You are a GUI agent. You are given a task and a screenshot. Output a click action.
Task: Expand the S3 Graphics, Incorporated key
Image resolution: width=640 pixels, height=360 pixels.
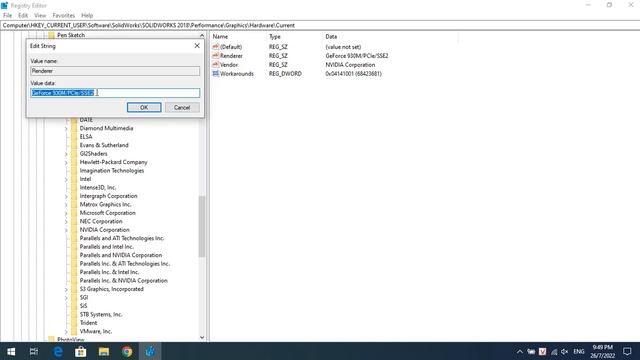66,289
